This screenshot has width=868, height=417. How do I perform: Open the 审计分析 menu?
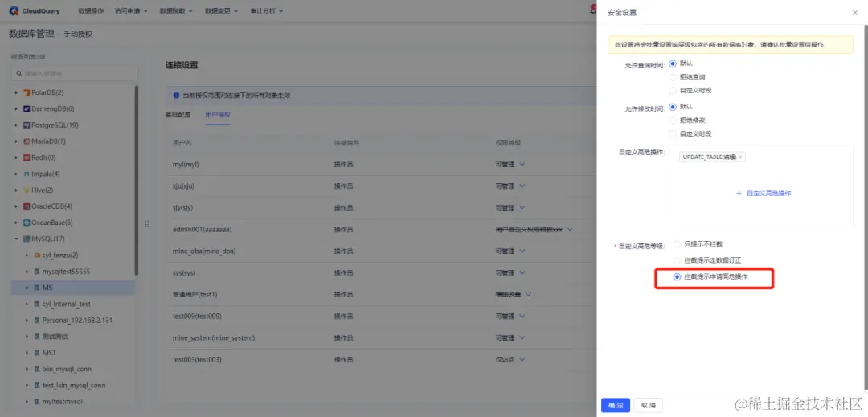click(x=266, y=11)
